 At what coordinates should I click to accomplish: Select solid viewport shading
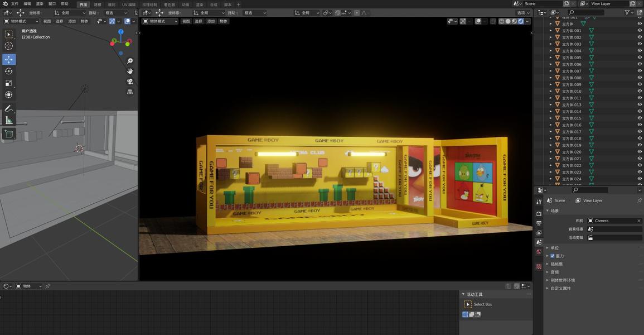[508, 21]
